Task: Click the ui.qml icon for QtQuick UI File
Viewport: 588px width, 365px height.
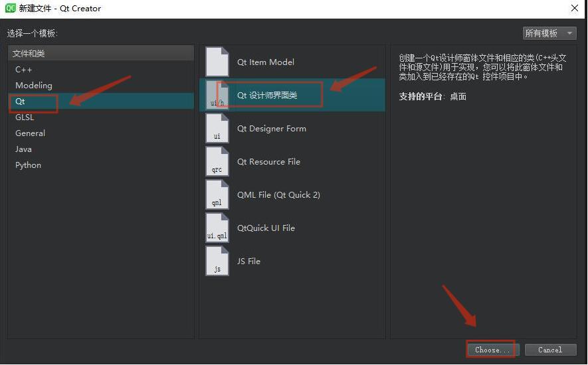Action: (x=217, y=228)
